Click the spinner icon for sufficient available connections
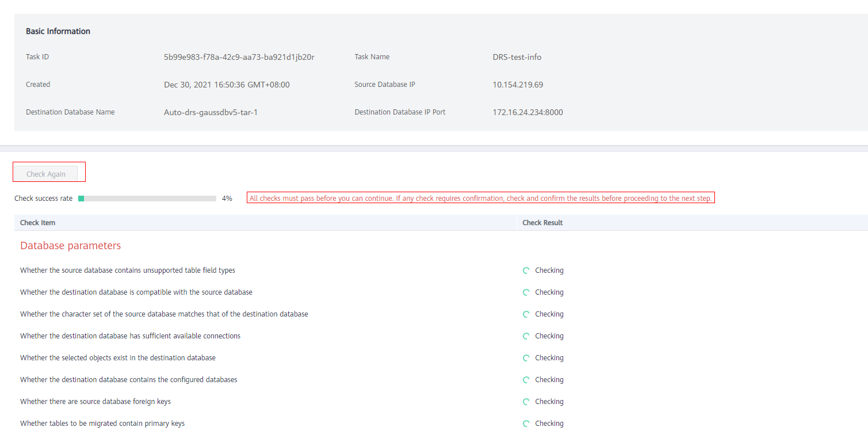868x442 pixels. coord(526,336)
